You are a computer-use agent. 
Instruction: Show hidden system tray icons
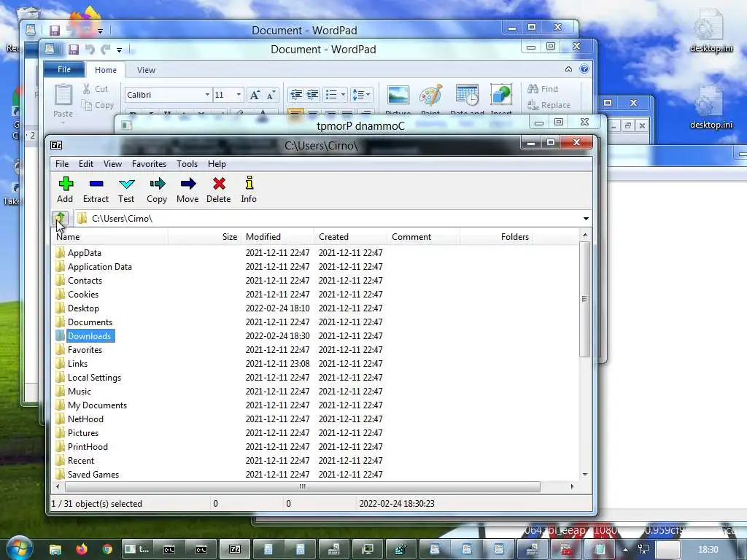tap(625, 550)
